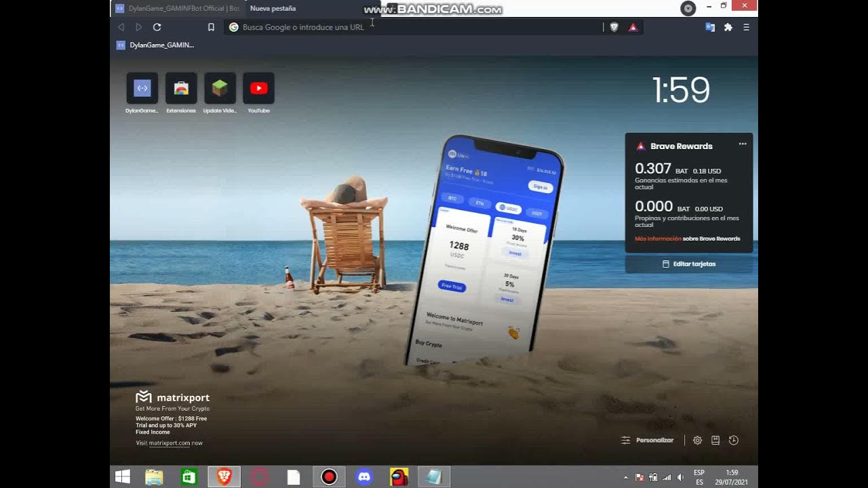
Task: Click the Brave browser taskbar icon
Action: [x=224, y=477]
